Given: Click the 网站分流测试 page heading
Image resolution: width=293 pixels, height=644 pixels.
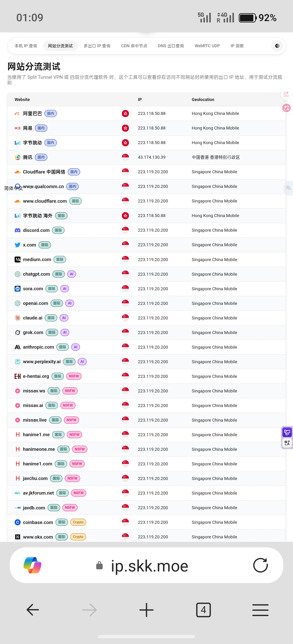Looking at the screenshot, I should 34,66.
